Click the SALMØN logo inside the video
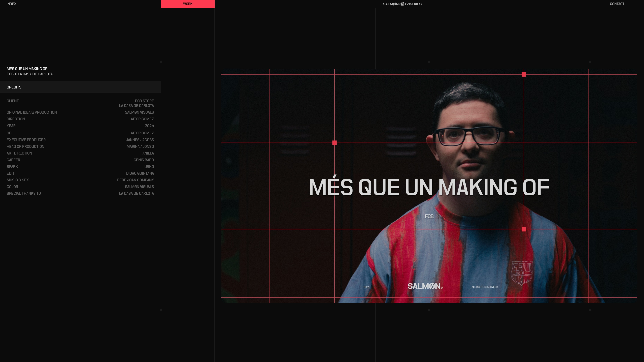Image resolution: width=644 pixels, height=362 pixels. pos(425,286)
